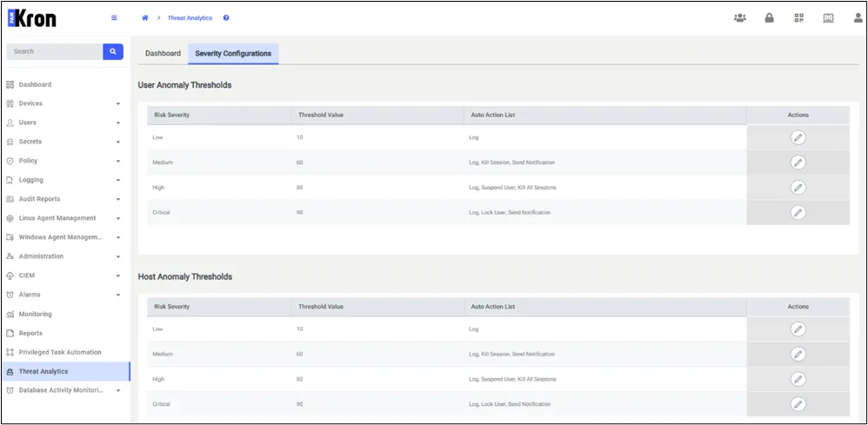Click the Monitoring chart icon in sidebar
The image size is (868, 425).
tap(10, 314)
